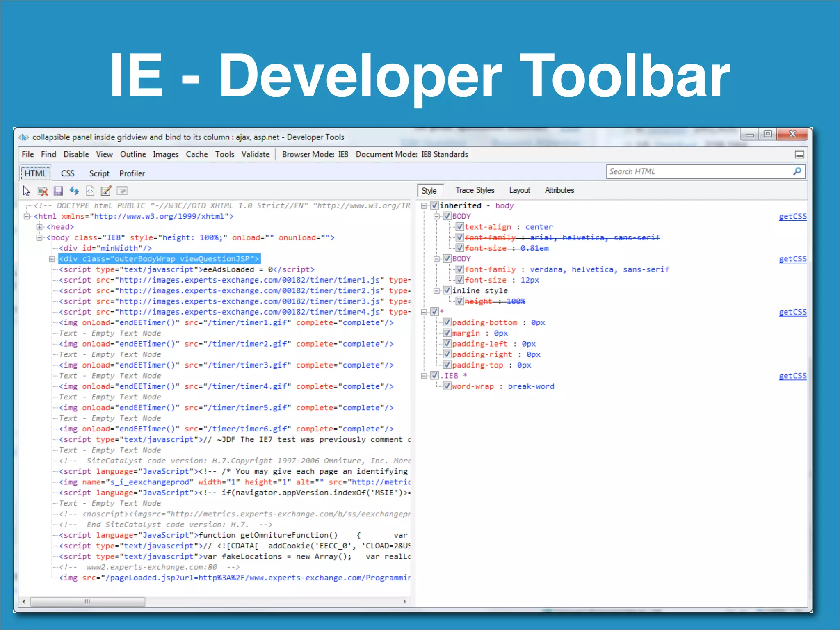Click getCSS link for the * rule
Viewport: 840px width, 630px height.
(793, 312)
